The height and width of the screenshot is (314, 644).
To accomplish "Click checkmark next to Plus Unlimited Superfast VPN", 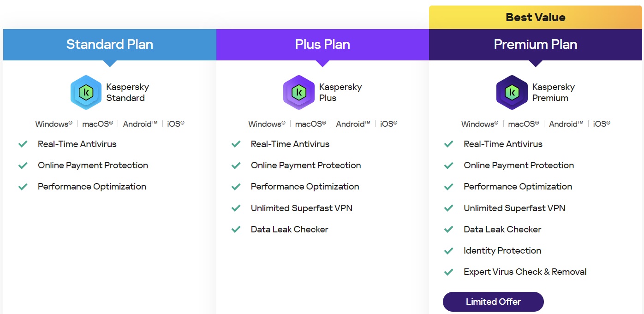I will tap(236, 208).
